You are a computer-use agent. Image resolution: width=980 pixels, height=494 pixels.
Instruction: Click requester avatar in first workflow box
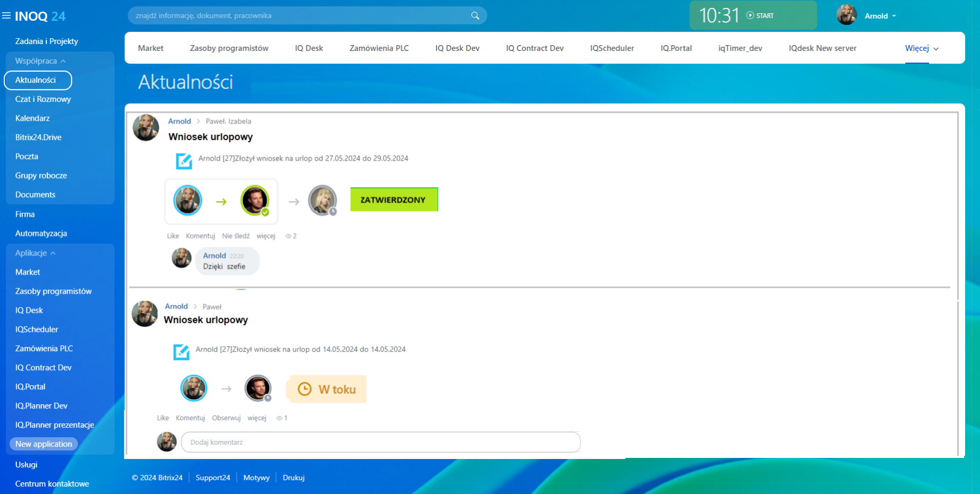pos(187,200)
